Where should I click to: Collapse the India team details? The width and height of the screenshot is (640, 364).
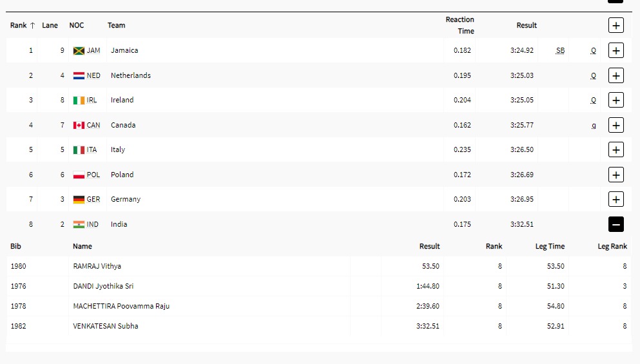tap(616, 224)
